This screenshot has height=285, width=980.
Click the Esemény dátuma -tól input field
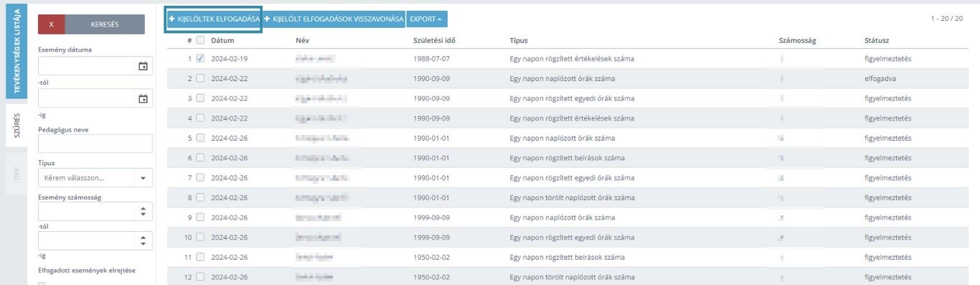[x=86, y=66]
